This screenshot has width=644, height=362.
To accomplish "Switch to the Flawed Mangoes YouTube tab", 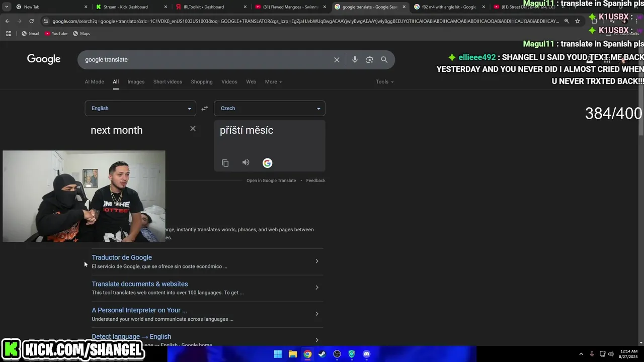I will 290,7.
